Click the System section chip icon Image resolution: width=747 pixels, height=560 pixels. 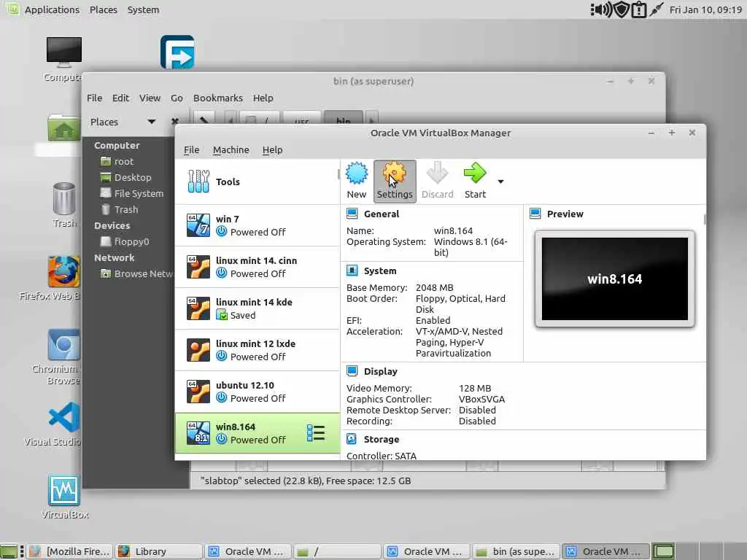pos(352,271)
